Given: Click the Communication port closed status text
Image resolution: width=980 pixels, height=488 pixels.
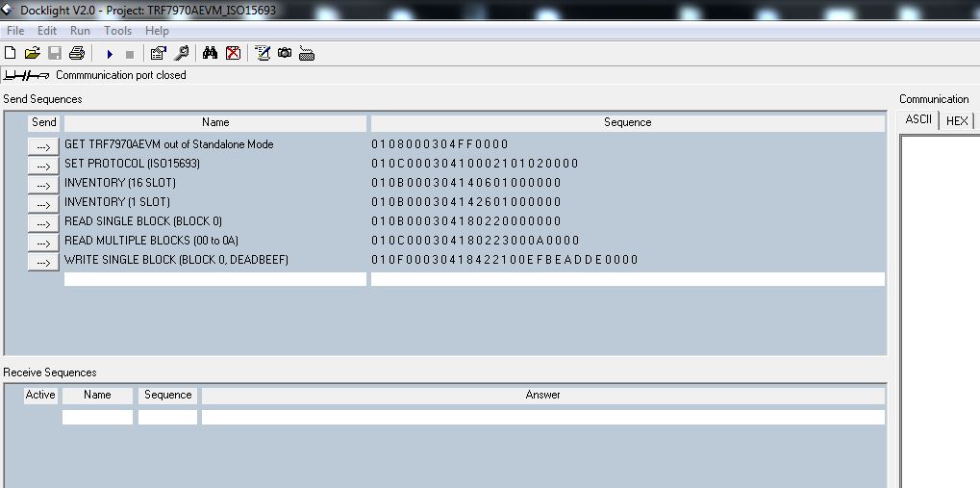Looking at the screenshot, I should click(x=121, y=75).
